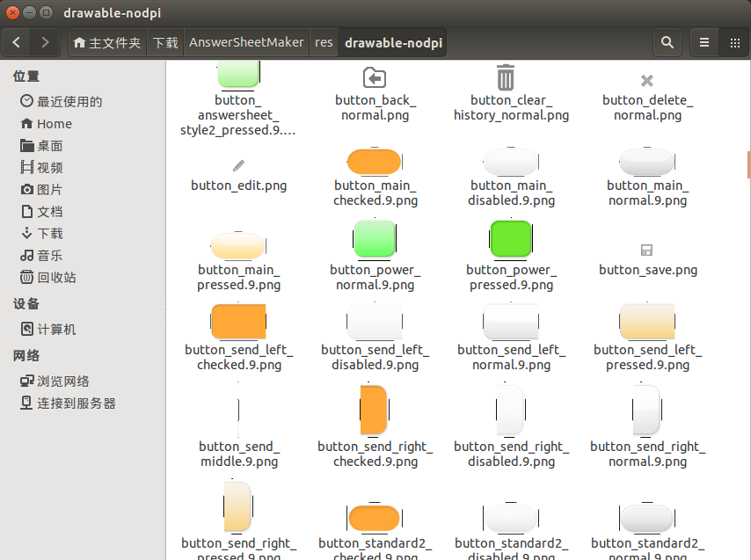Select the button_back_normal.png file icon
Screen dimensions: 751x560
click(375, 78)
